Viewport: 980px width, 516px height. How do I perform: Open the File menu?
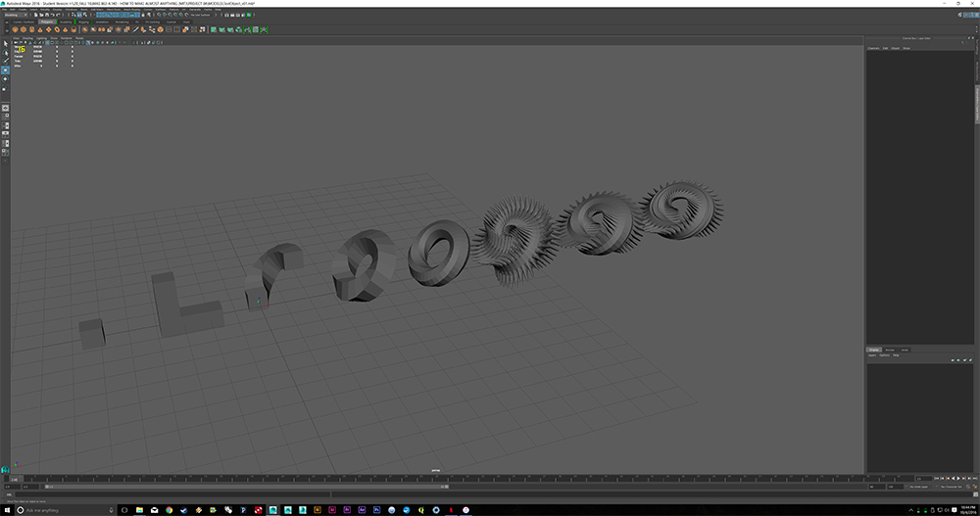(x=4, y=10)
